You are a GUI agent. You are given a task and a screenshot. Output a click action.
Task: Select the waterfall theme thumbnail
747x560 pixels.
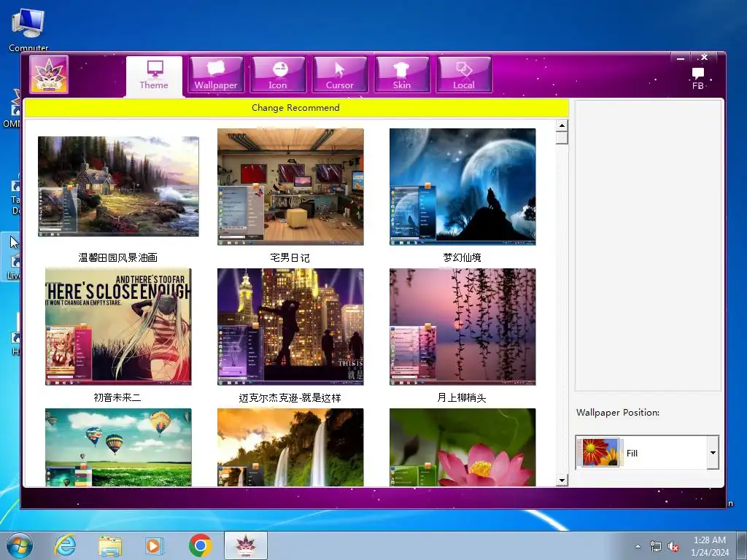click(290, 447)
